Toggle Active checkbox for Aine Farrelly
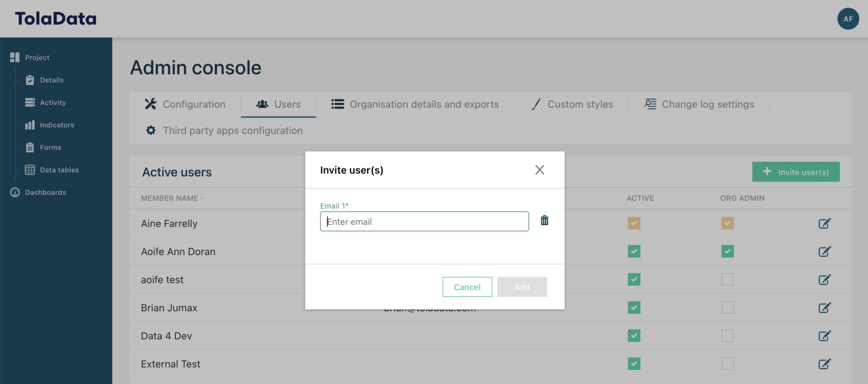The image size is (868, 384). [x=634, y=223]
